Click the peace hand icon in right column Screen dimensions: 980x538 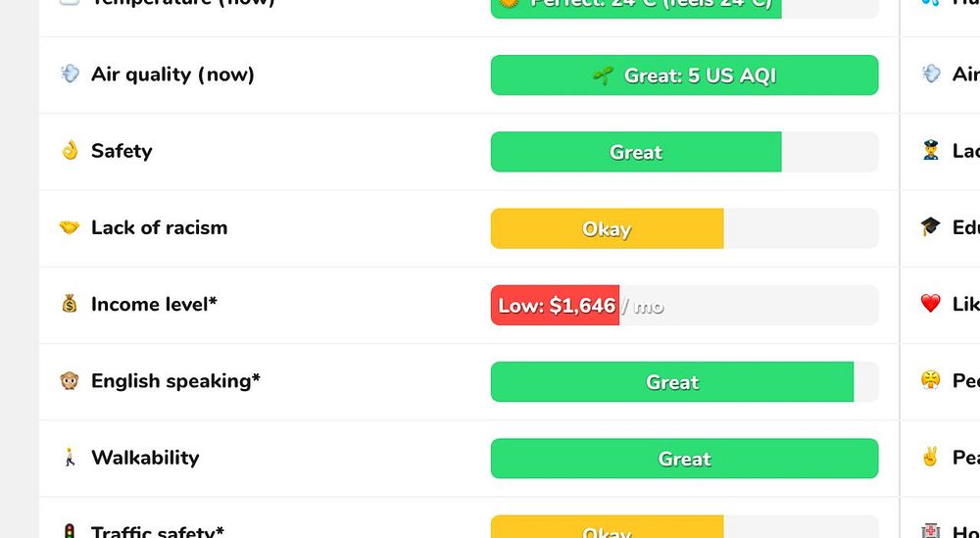tap(931, 458)
